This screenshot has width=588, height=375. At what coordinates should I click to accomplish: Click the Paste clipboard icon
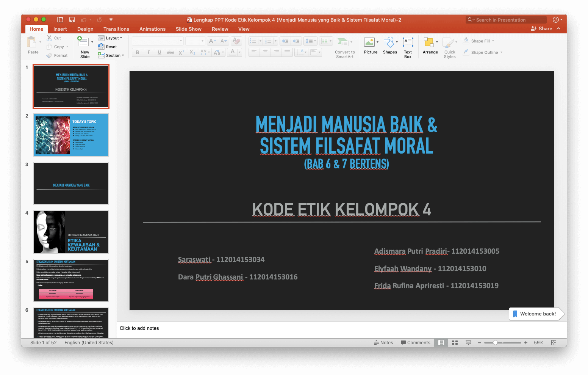point(32,42)
